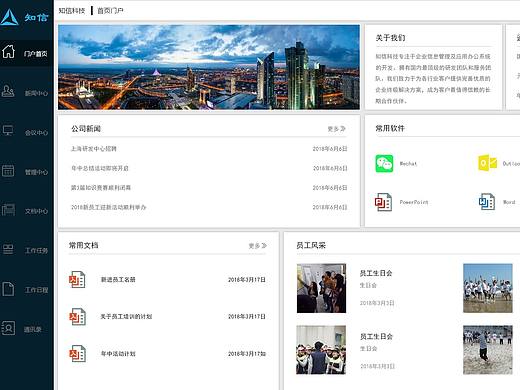520x390 pixels.
Task: Launch the Wechat green icon
Action: (384, 163)
